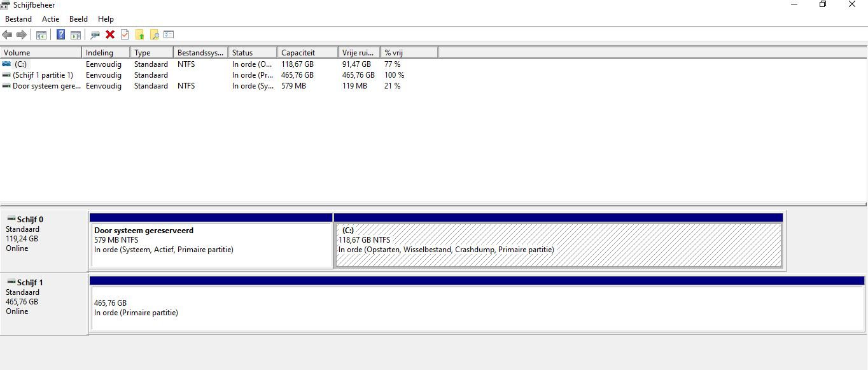
Task: Click the (C:) volume drive icon
Action: tap(6, 64)
